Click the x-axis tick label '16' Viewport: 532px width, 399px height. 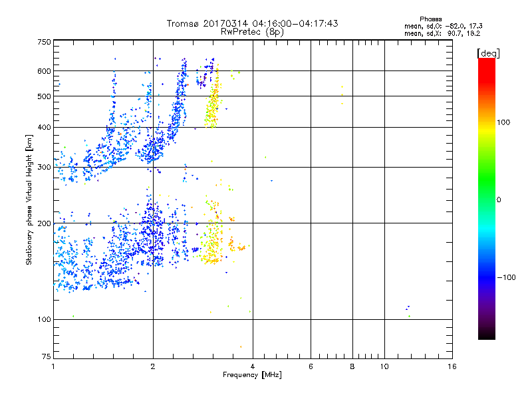click(452, 366)
